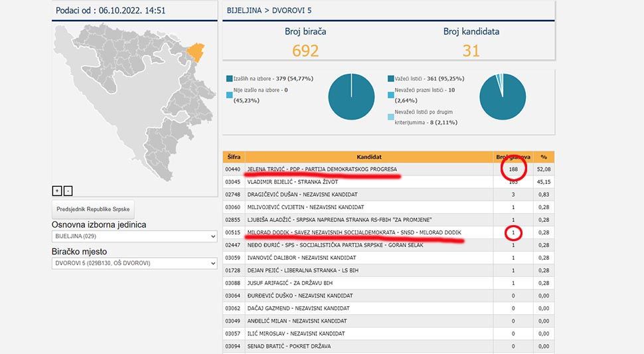Sort table by the % column header
Screen dimensions: 644x354
pos(544,157)
